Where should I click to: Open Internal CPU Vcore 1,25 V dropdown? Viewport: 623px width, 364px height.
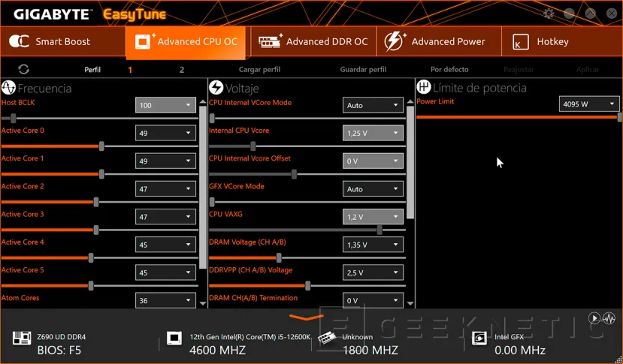point(373,133)
